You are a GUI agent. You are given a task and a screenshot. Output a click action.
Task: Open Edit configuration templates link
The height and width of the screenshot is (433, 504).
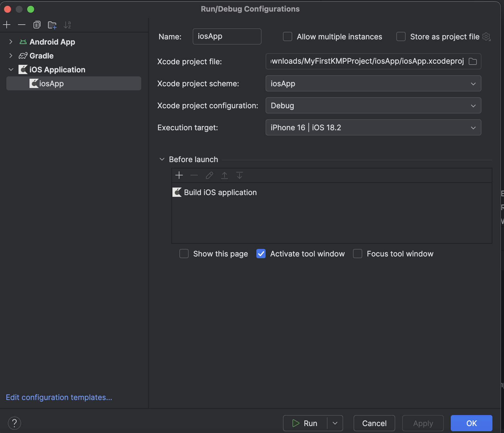[x=59, y=397]
